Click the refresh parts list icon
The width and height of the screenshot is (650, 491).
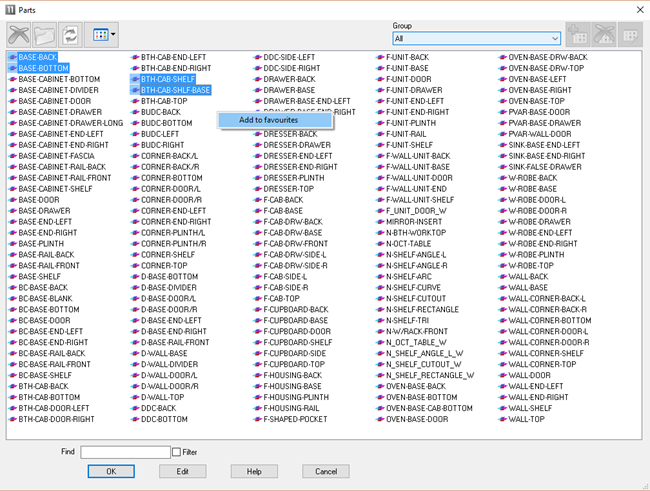71,34
